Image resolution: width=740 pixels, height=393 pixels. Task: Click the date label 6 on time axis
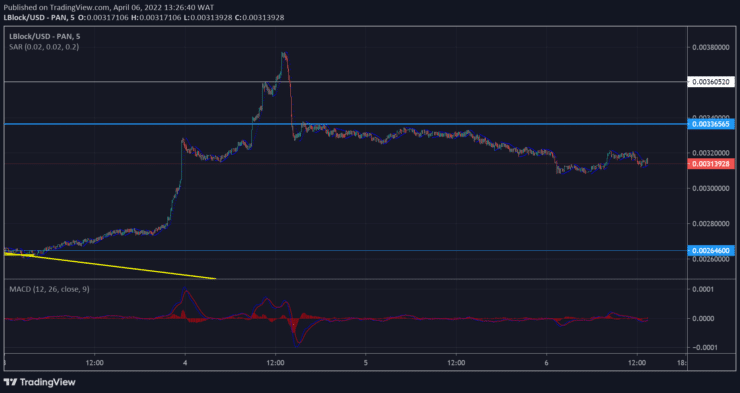[x=547, y=363]
